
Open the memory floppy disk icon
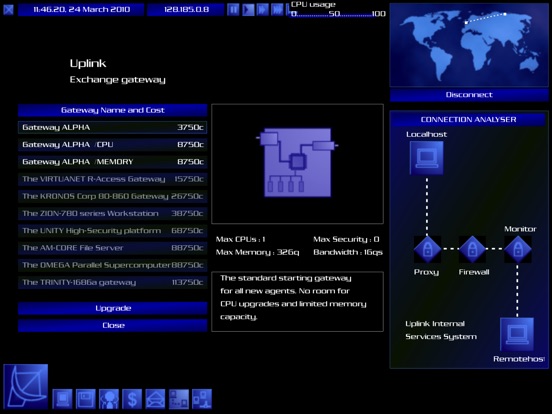[x=86, y=399]
